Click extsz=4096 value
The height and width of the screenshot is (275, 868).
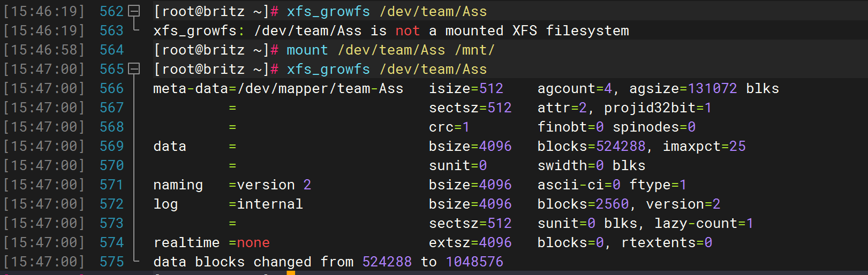tap(470, 242)
